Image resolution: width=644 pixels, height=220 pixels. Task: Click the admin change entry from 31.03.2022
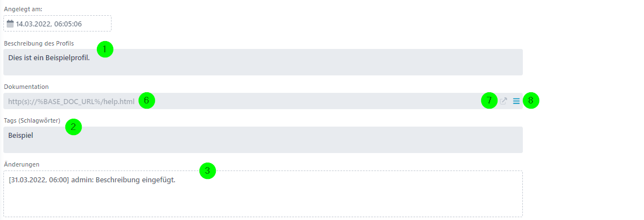pyautogui.click(x=92, y=180)
